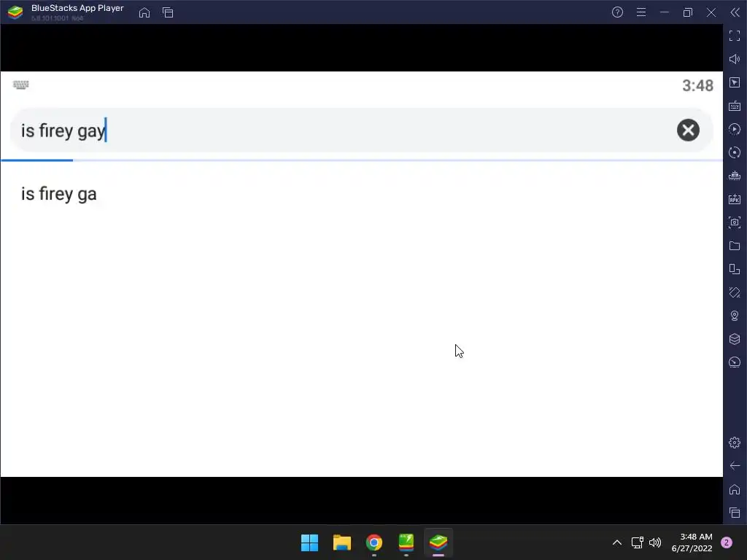Click the sidebar stacked-layers icon below the pin
The height and width of the screenshot is (560, 747).
tap(735, 339)
